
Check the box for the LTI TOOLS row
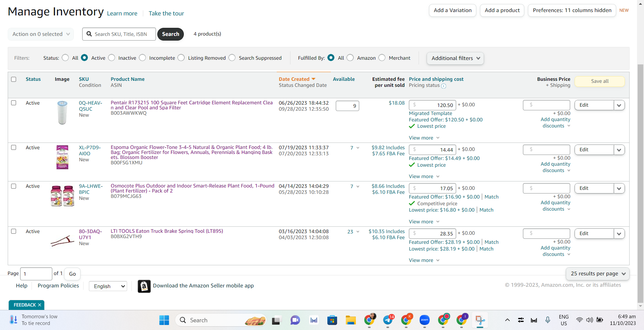click(14, 231)
